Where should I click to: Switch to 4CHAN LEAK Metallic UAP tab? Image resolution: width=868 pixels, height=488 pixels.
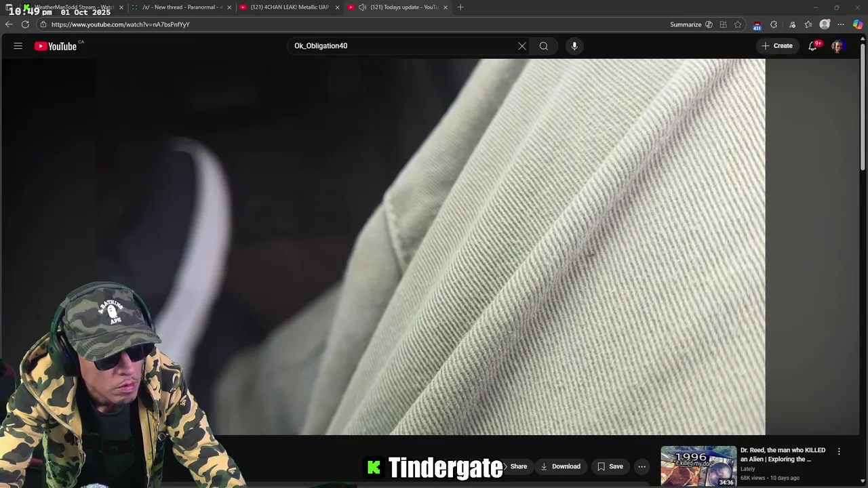coord(290,7)
